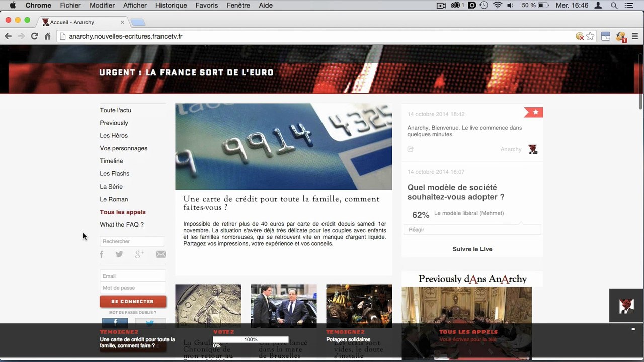Viewport: 644px width, 362px height.
Task: Open the Wi-Fi status menu
Action: tap(498, 6)
